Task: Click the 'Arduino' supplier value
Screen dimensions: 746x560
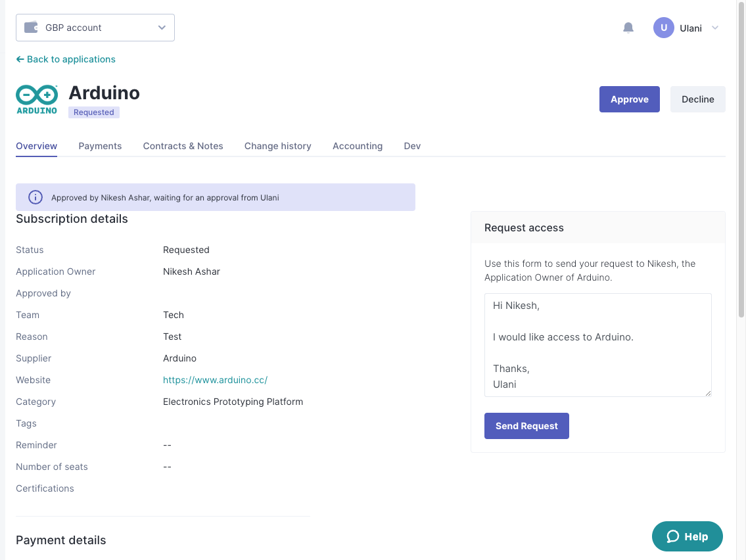Action: pyautogui.click(x=179, y=358)
